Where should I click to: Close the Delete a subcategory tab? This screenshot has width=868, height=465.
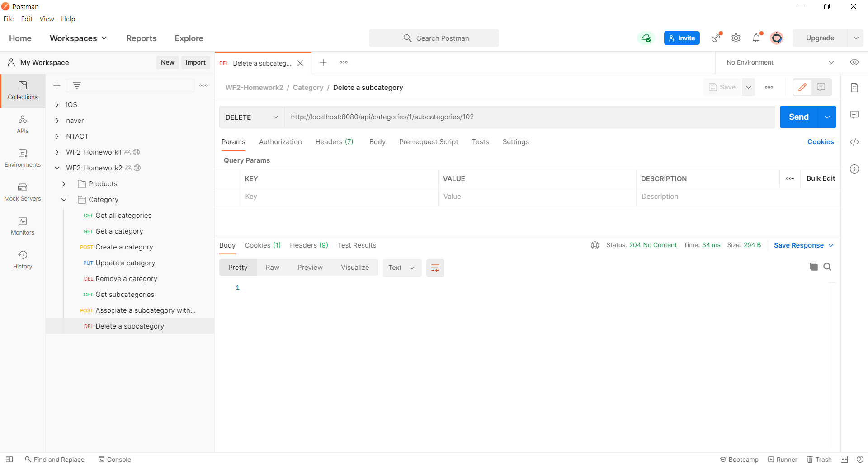click(300, 63)
